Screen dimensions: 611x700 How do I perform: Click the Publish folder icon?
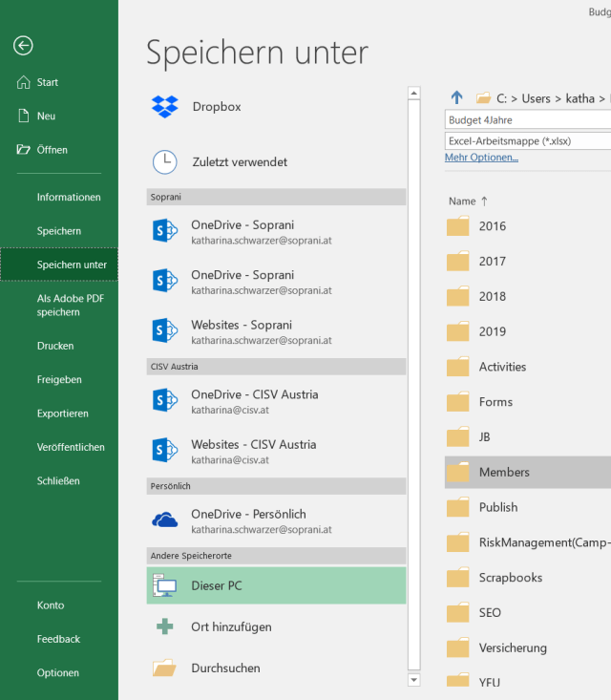click(458, 507)
